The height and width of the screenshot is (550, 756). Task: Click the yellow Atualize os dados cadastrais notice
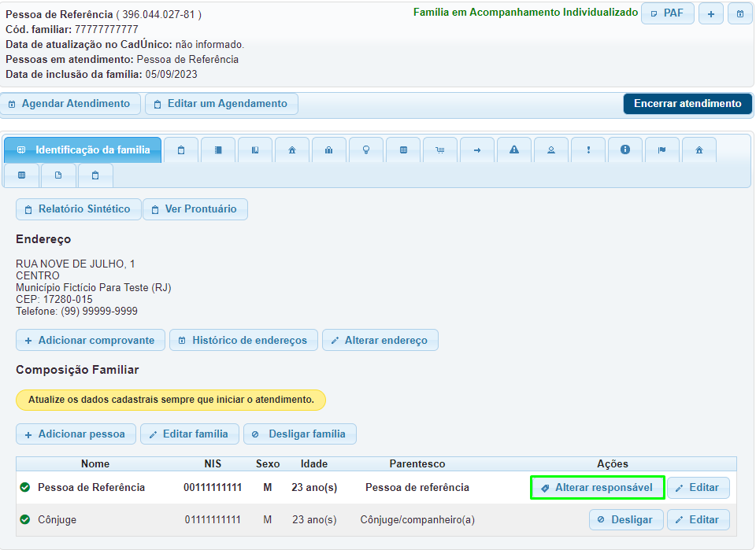tap(171, 400)
